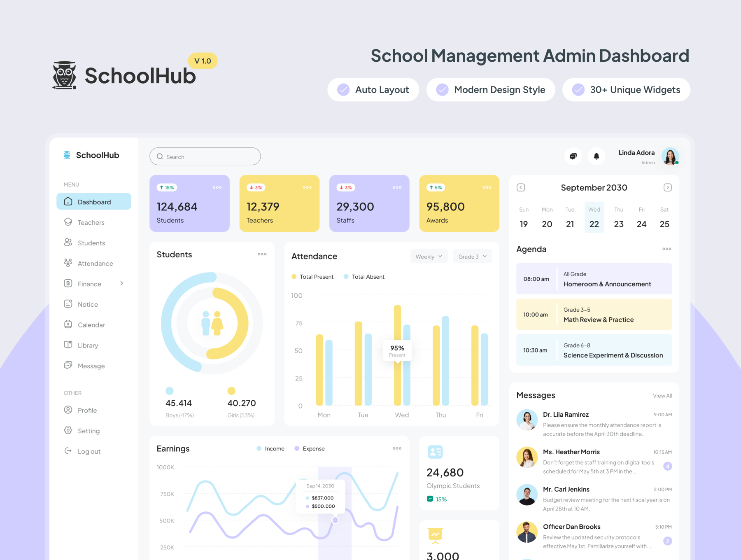Click the Library book icon
Screen dimensions: 741x560
(68, 345)
